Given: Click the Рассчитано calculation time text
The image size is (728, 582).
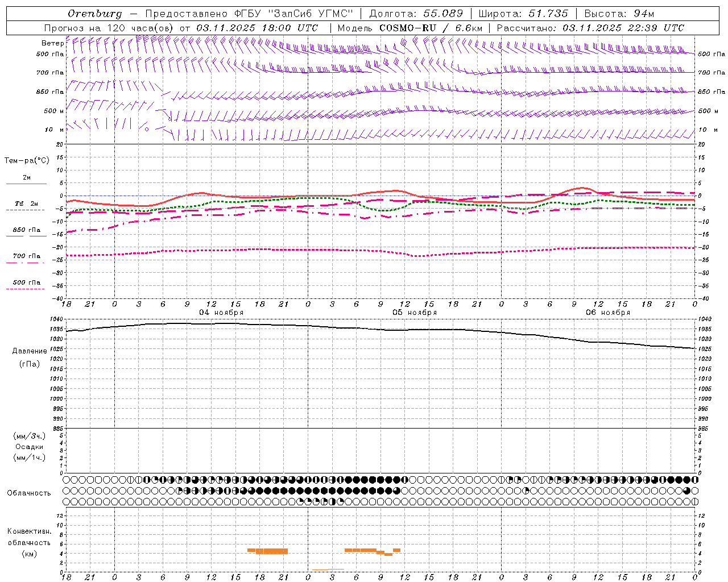Looking at the screenshot, I should [x=590, y=28].
